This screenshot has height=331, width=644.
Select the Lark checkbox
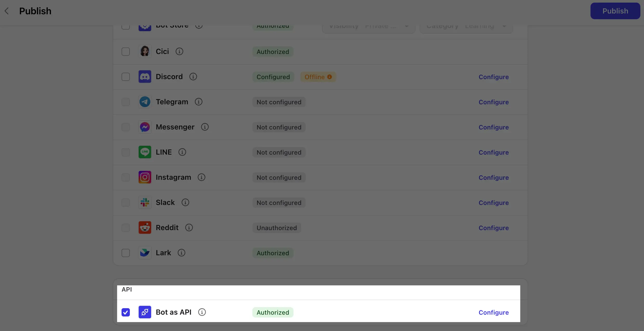(126, 253)
